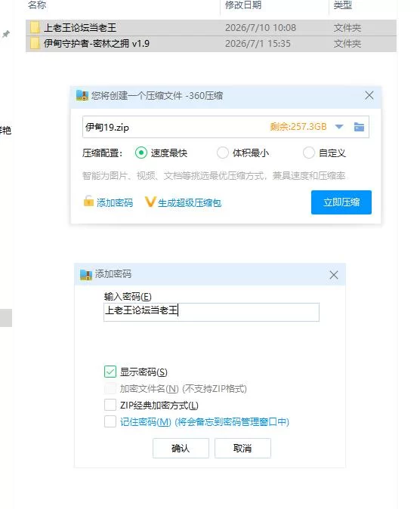
Task: Click the 生成超级压缩包 link
Action: coord(190,203)
